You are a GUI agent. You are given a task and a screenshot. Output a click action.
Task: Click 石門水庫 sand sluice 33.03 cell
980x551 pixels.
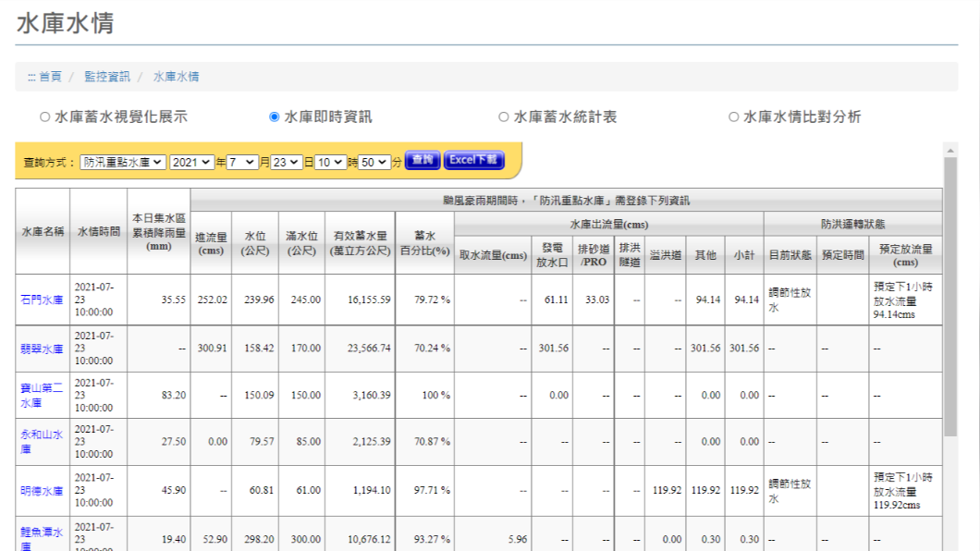(x=594, y=300)
